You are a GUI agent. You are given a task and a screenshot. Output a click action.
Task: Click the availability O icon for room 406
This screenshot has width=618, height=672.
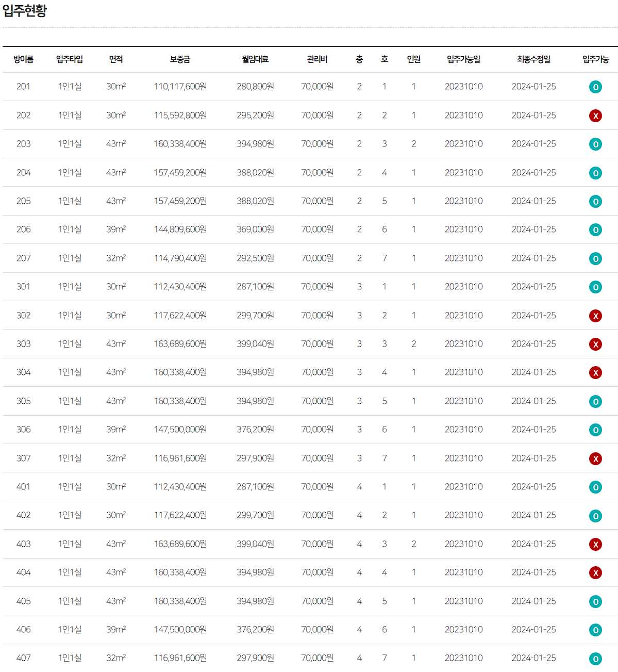tap(595, 630)
